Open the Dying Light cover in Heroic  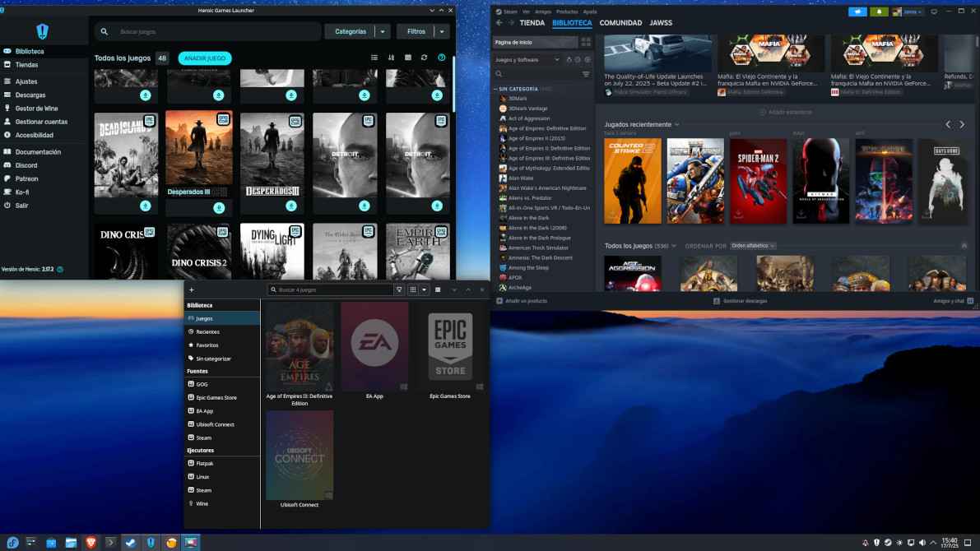pos(272,251)
